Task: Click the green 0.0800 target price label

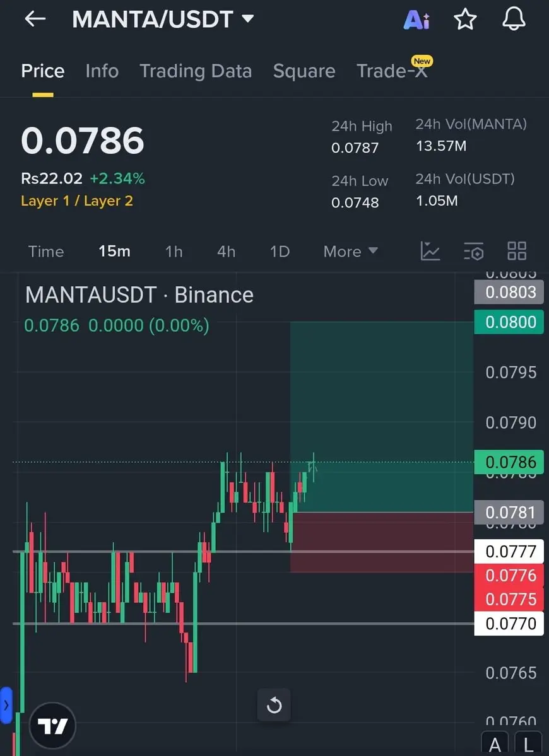Action: point(509,322)
